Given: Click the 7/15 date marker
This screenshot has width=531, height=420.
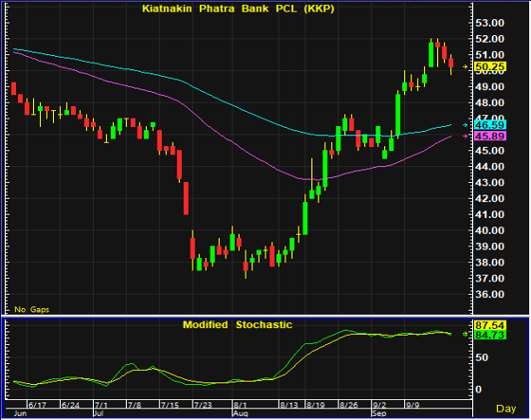Looking at the screenshot, I should pyautogui.click(x=170, y=405).
